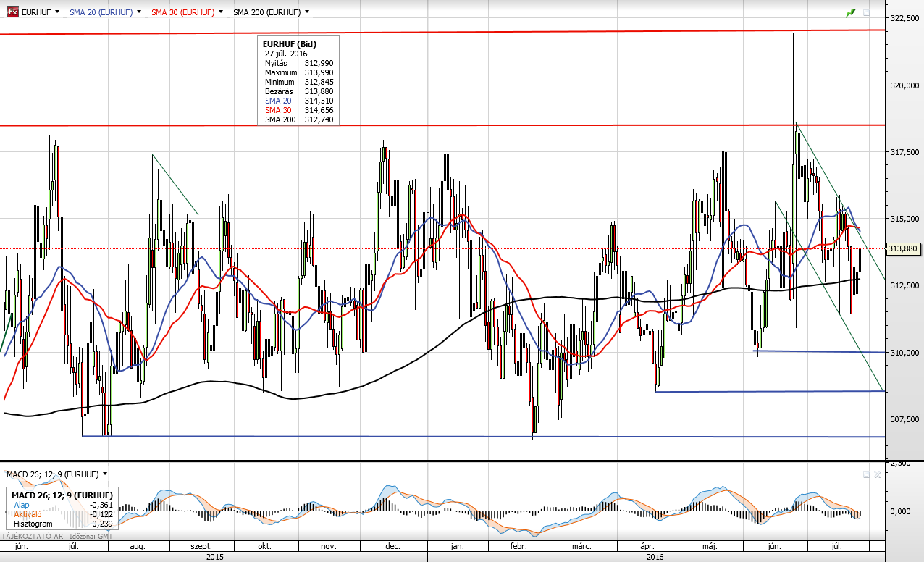This screenshot has height=562, width=924.
Task: Click the Maximum 313,990 row in tooltip
Action: click(298, 72)
